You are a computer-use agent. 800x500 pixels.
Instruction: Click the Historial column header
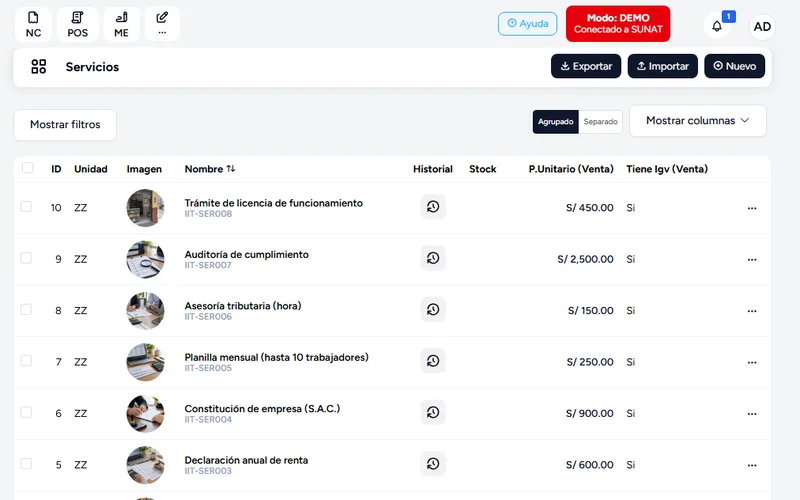pyautogui.click(x=433, y=169)
